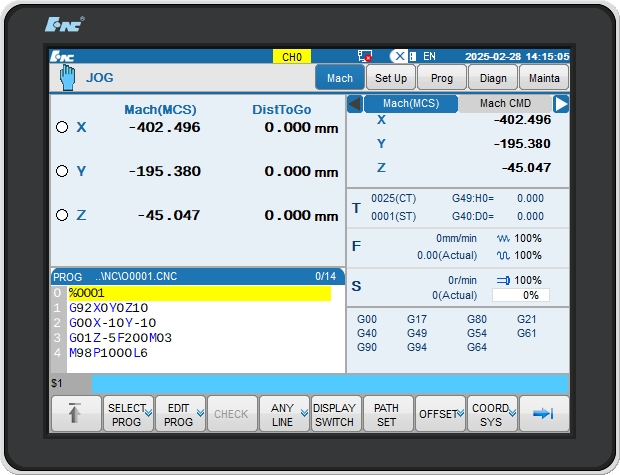Click the spindle override icon
The height and width of the screenshot is (475, 620).
[x=503, y=281]
